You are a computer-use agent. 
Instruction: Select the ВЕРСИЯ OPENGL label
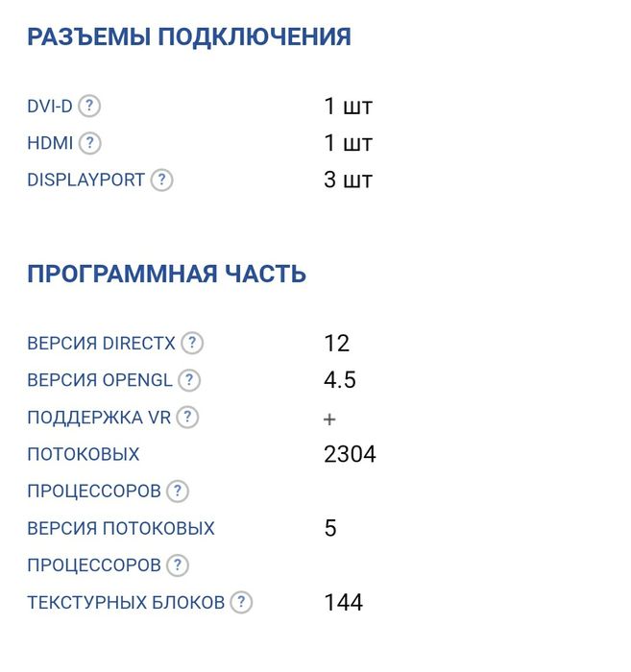point(100,380)
